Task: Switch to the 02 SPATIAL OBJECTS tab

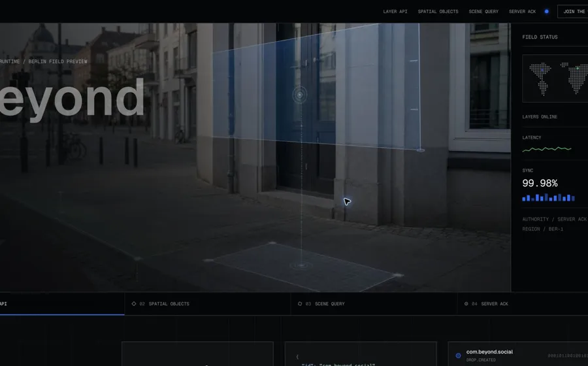Action: point(207,304)
